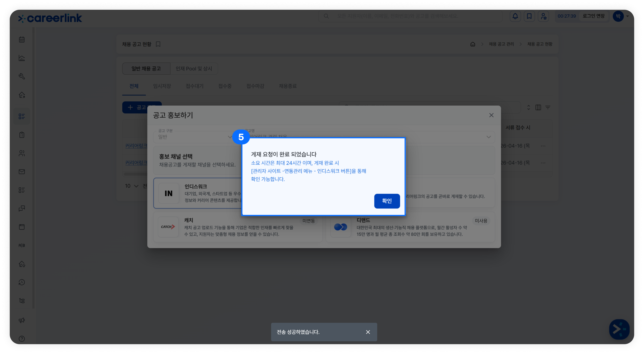
Task: Click the global search input field
Action: [x=410, y=16]
